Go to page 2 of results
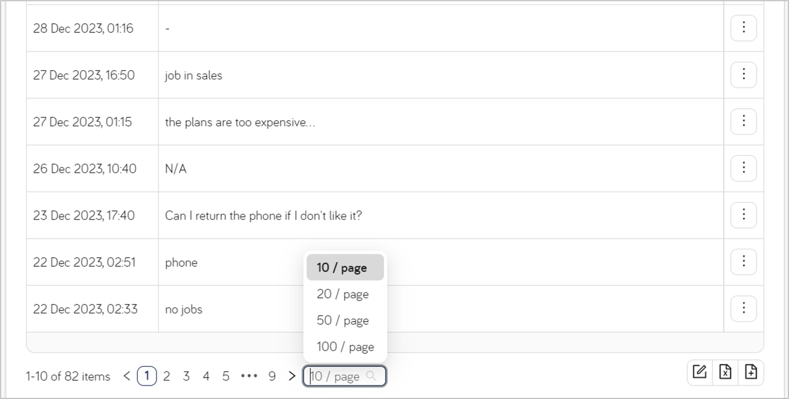Screen dimensions: 789x399 167,376
